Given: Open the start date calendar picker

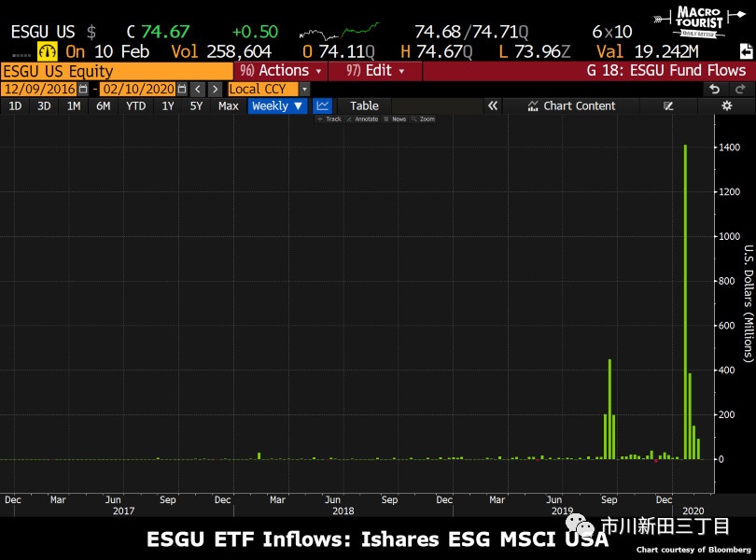Looking at the screenshot, I should [83, 90].
